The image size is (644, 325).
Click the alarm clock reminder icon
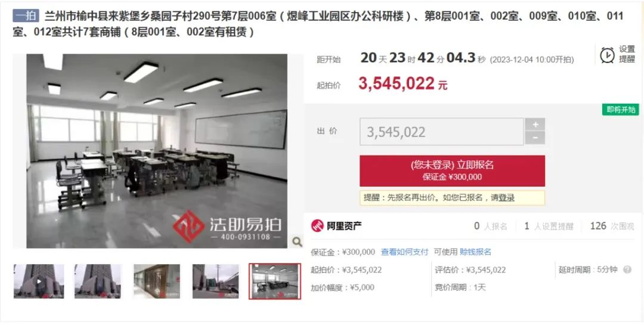pos(606,55)
